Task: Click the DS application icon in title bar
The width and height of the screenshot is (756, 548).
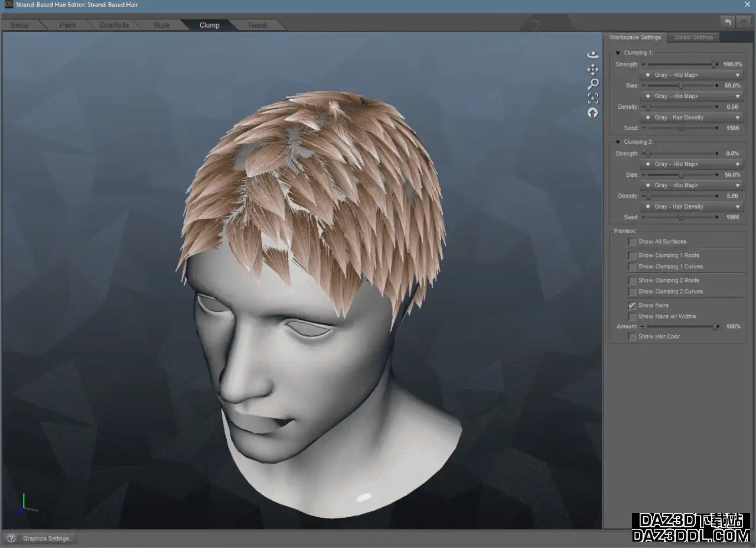Action: tap(8, 5)
